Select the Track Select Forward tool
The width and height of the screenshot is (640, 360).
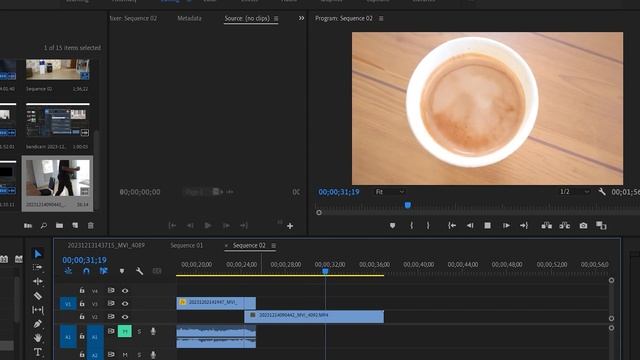point(38,267)
